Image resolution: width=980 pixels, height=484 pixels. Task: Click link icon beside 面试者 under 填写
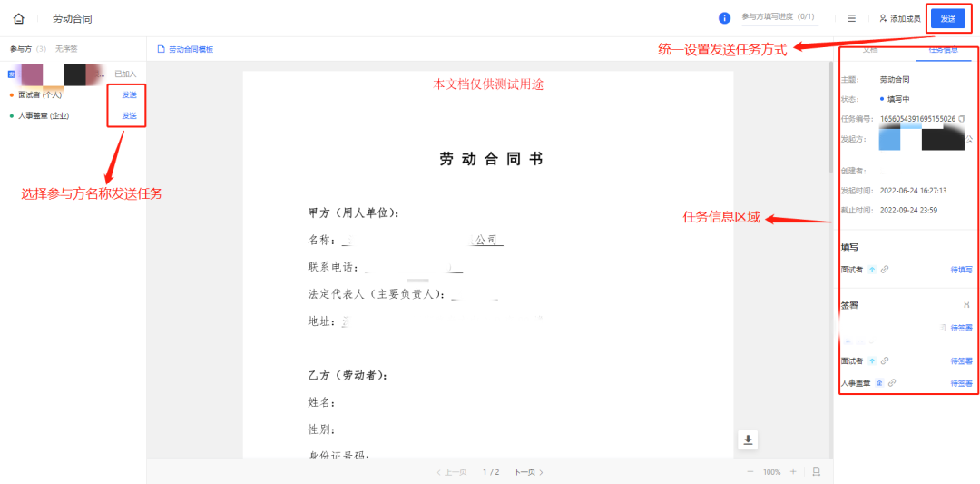pos(885,270)
